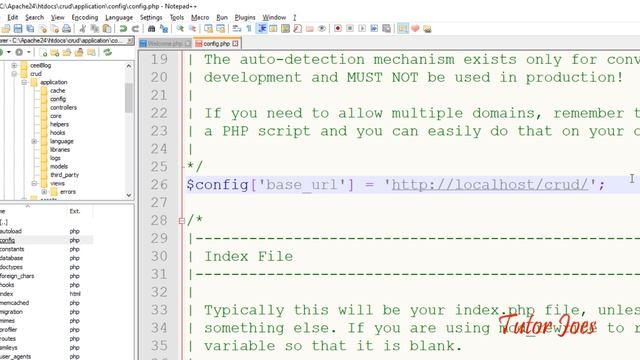Click the folder tree scroll up arrow

coord(129,66)
